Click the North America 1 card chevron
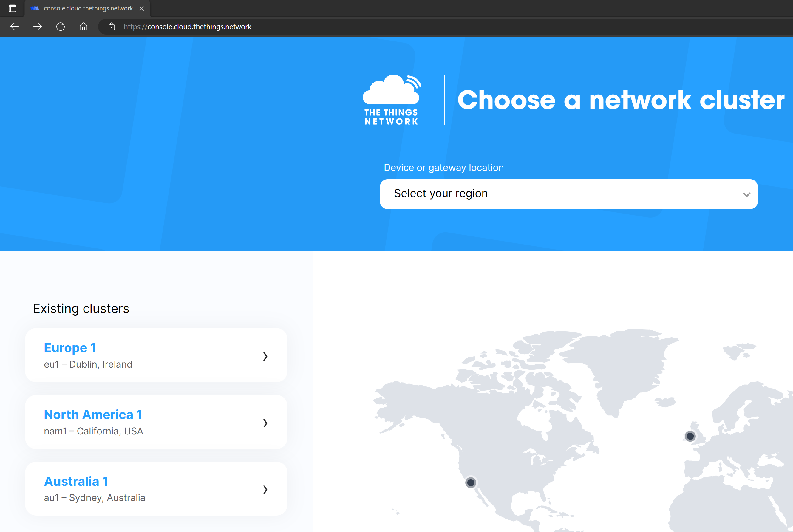 [x=265, y=423]
